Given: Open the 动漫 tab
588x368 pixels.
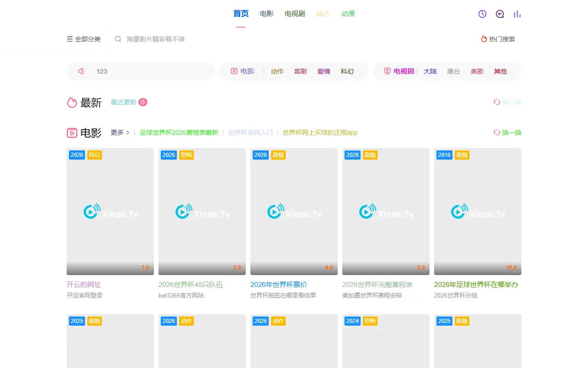Looking at the screenshot, I should click(x=348, y=14).
